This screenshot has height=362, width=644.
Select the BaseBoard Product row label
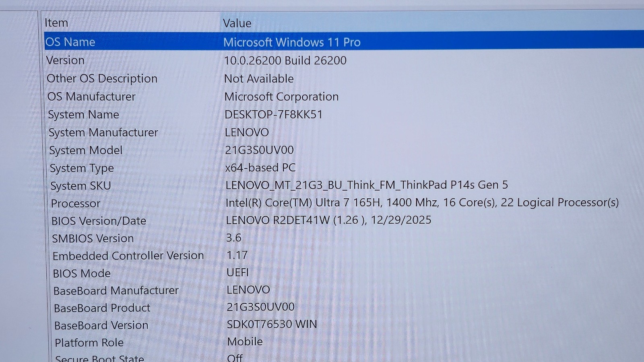click(x=102, y=308)
